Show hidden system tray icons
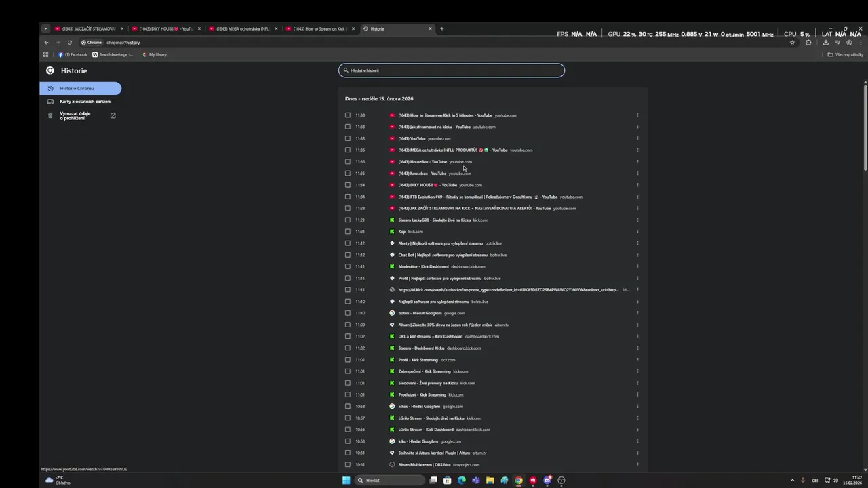The image size is (868, 488). coord(792,480)
